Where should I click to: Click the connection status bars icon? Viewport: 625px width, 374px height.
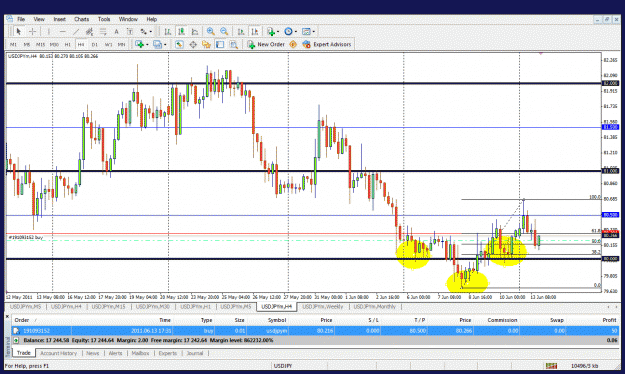click(551, 366)
